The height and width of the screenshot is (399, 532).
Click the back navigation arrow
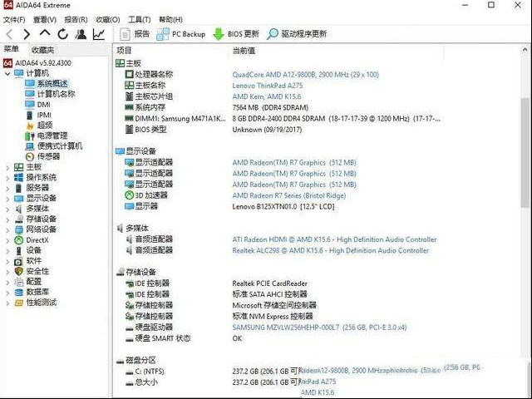[10, 34]
